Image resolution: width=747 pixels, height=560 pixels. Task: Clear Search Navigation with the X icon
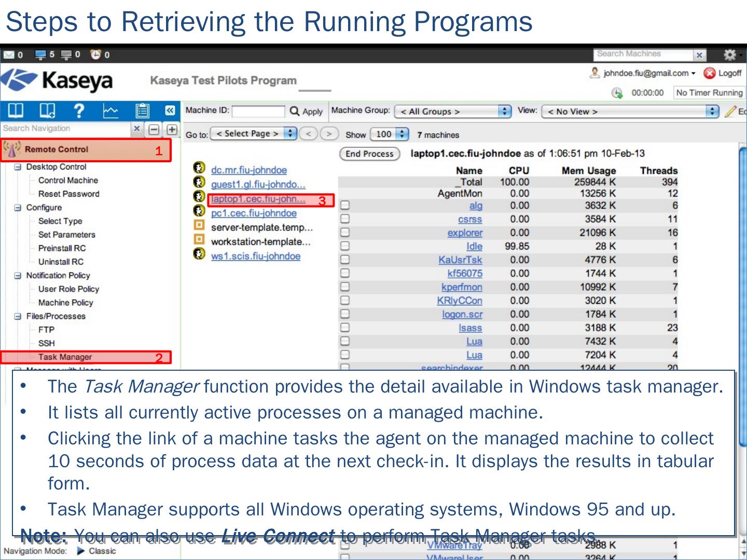[x=136, y=129]
